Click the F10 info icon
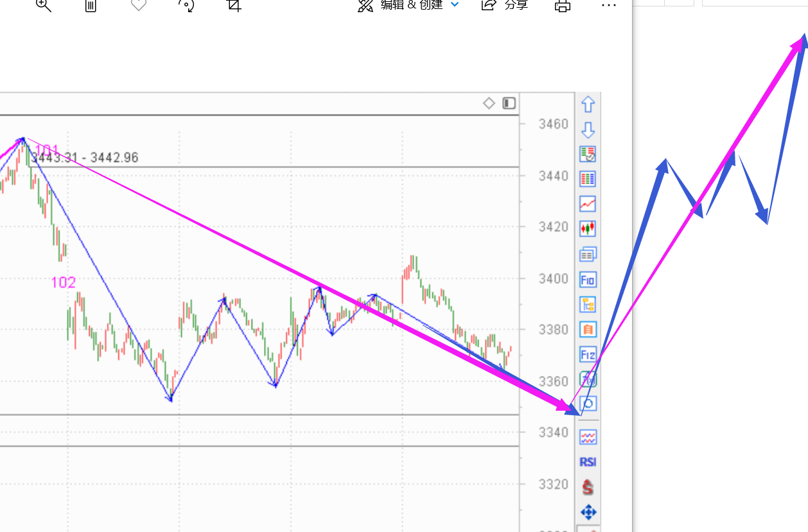The image size is (808, 532). tap(588, 280)
